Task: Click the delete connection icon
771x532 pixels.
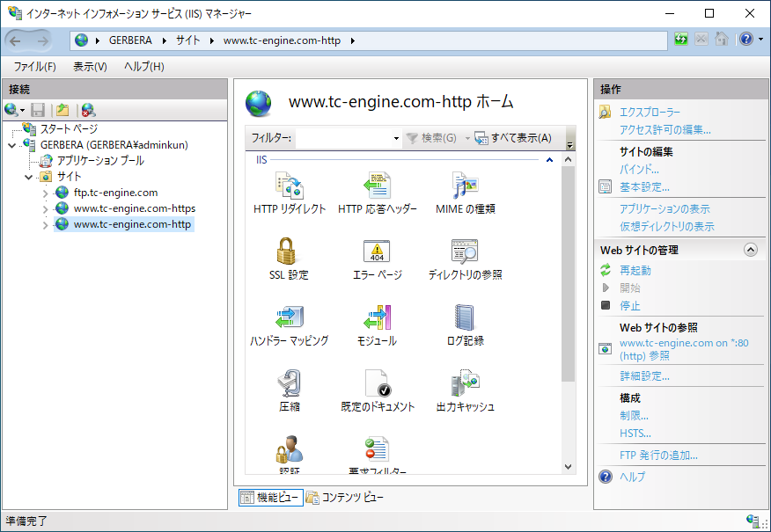Action: [89, 110]
